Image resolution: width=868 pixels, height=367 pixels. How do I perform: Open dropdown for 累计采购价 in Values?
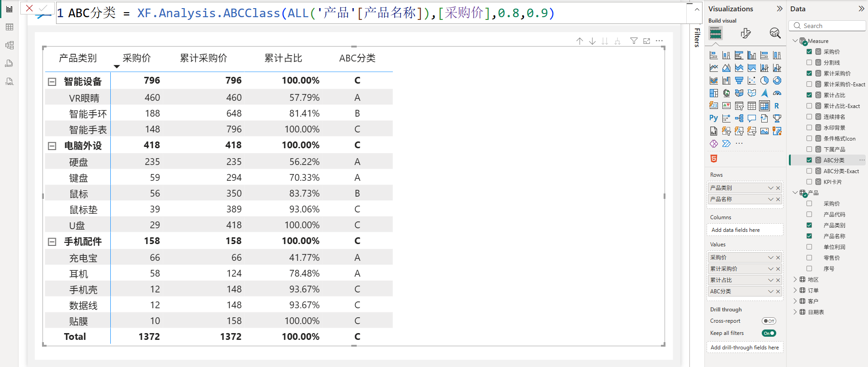770,269
